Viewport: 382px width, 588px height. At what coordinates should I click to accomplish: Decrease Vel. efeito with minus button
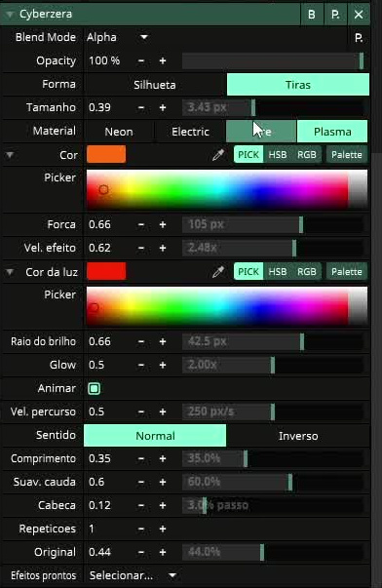(x=141, y=248)
